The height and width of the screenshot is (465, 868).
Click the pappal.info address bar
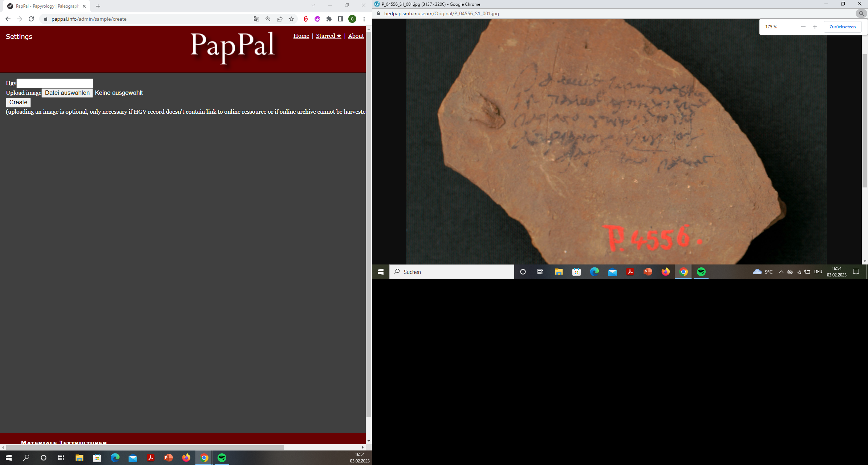click(x=145, y=19)
